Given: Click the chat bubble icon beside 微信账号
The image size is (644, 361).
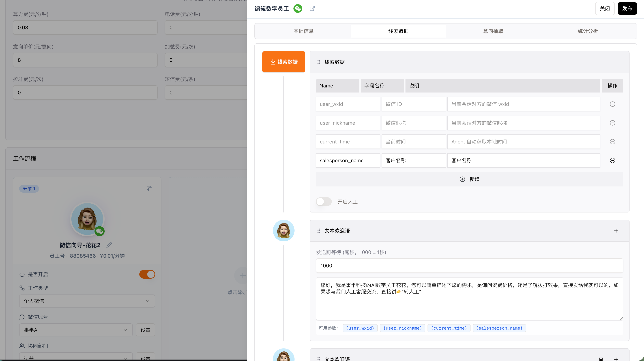Looking at the screenshot, I should coord(22,317).
